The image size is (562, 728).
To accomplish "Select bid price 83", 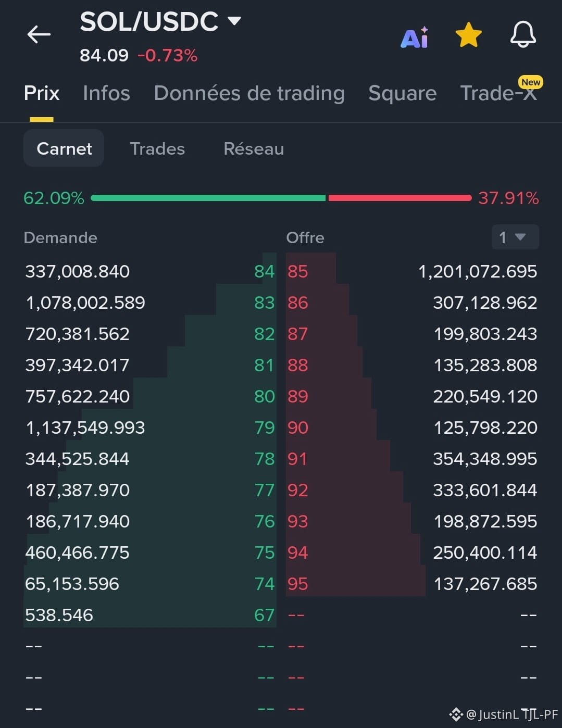I will [x=264, y=303].
